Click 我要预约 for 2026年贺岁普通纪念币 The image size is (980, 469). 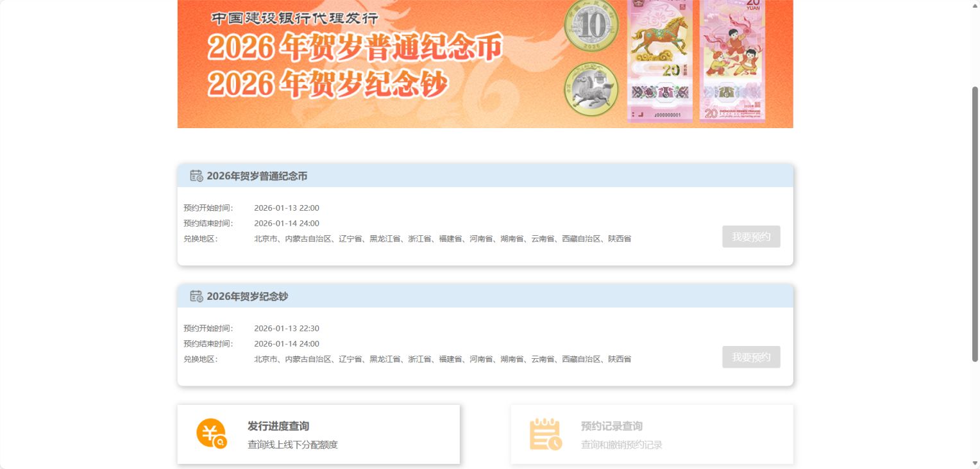pos(751,236)
